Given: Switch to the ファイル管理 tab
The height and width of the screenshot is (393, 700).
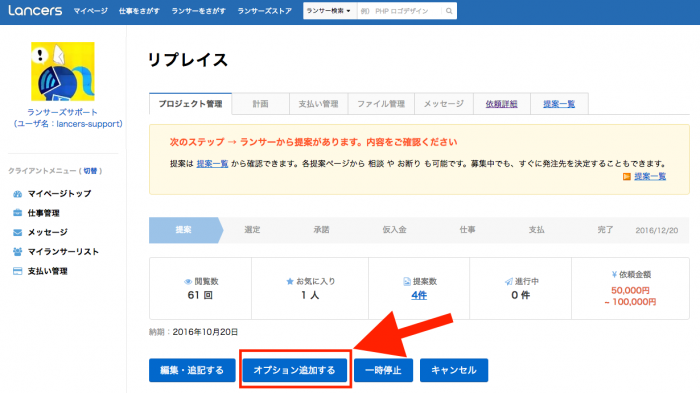Looking at the screenshot, I should 381,104.
